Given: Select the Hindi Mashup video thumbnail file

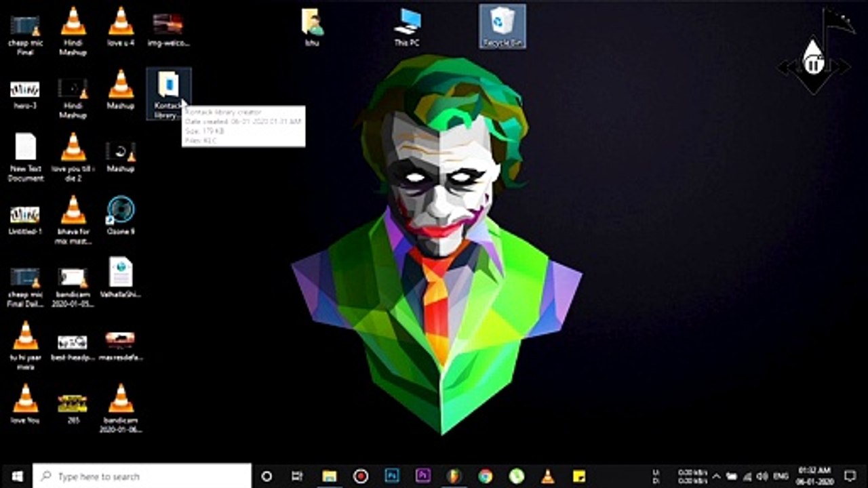Looking at the screenshot, I should pyautogui.click(x=73, y=97).
